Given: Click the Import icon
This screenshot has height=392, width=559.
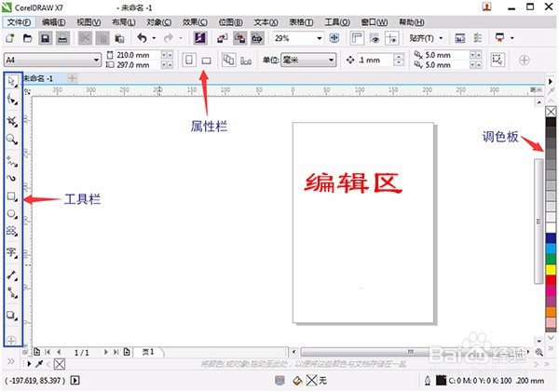Looking at the screenshot, I should [x=223, y=38].
